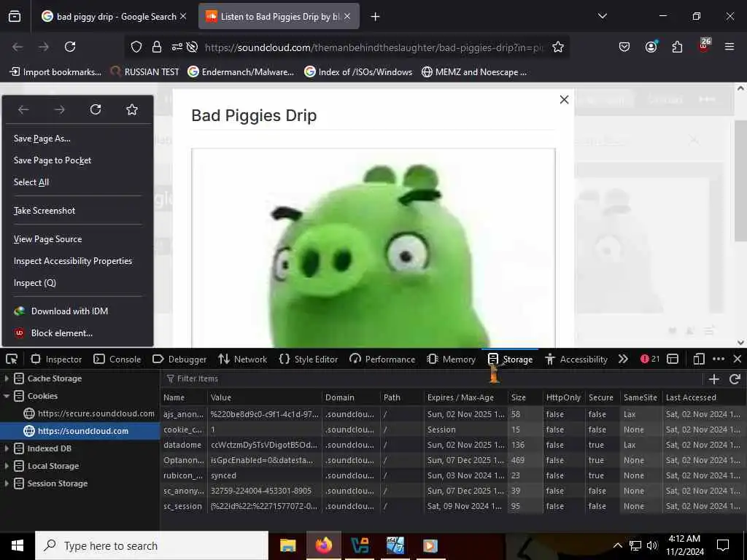This screenshot has height=560, width=747.
Task: Select iframe picker icon in DevTools toolbar
Action: click(x=673, y=359)
